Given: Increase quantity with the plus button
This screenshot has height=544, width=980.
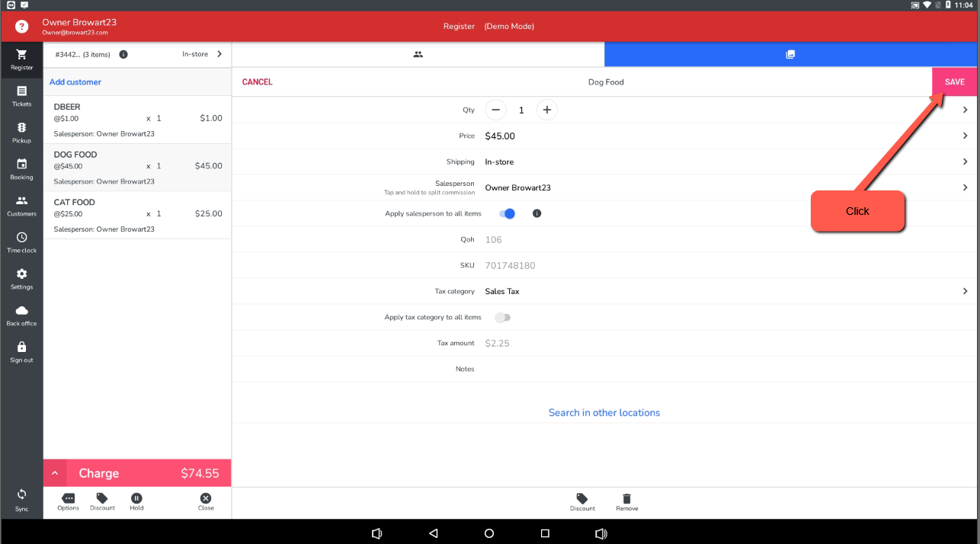Looking at the screenshot, I should tap(546, 110).
